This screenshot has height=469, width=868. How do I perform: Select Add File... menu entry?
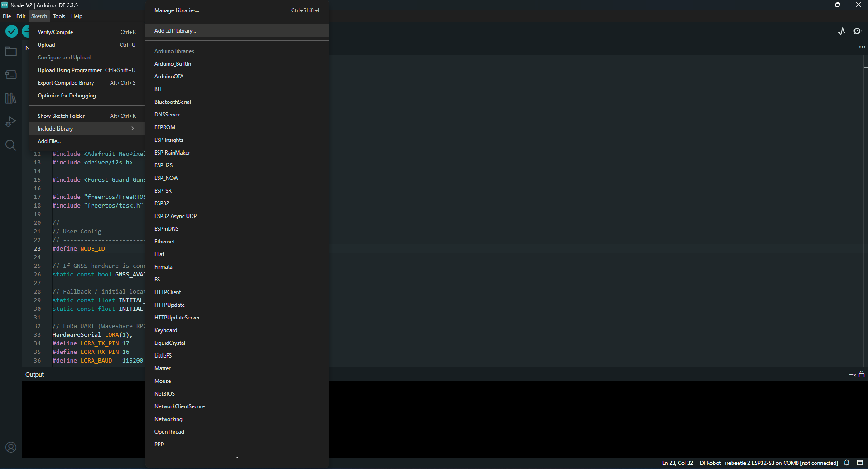(x=87, y=141)
